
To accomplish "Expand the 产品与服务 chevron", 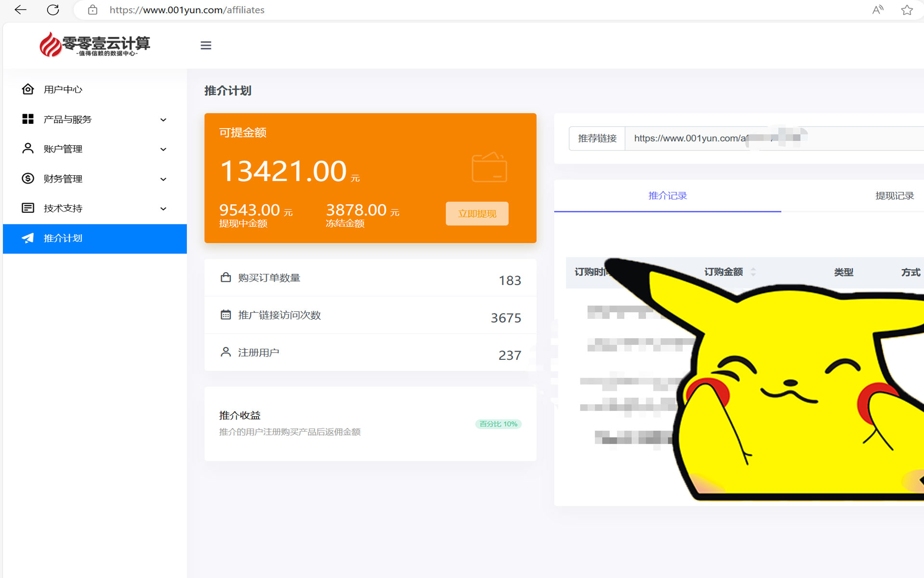I will [x=164, y=119].
